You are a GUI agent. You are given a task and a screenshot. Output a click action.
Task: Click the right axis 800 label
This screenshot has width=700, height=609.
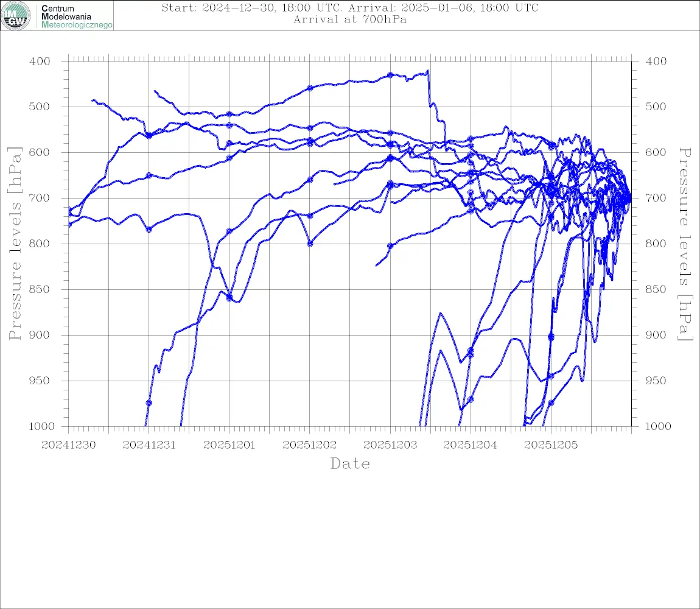[656, 244]
